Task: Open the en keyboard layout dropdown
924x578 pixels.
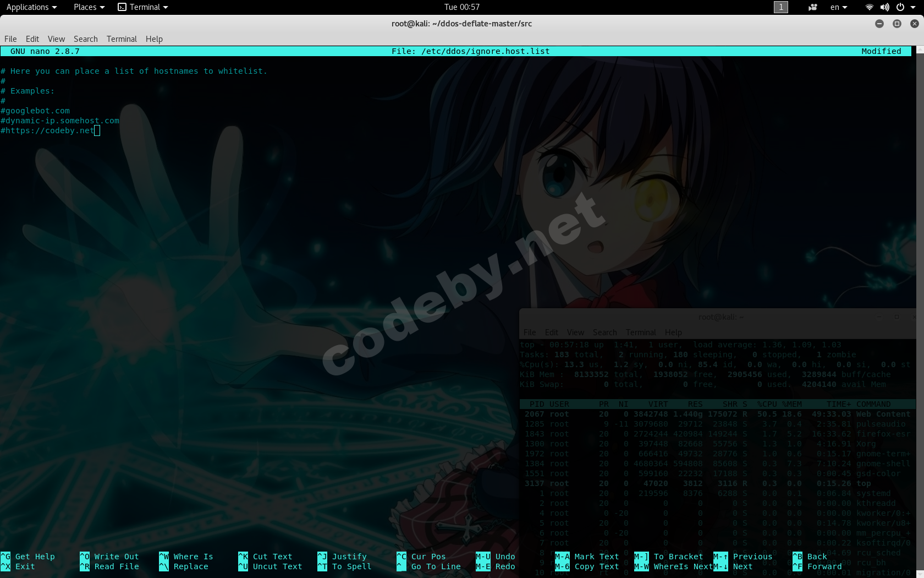Action: tap(839, 7)
